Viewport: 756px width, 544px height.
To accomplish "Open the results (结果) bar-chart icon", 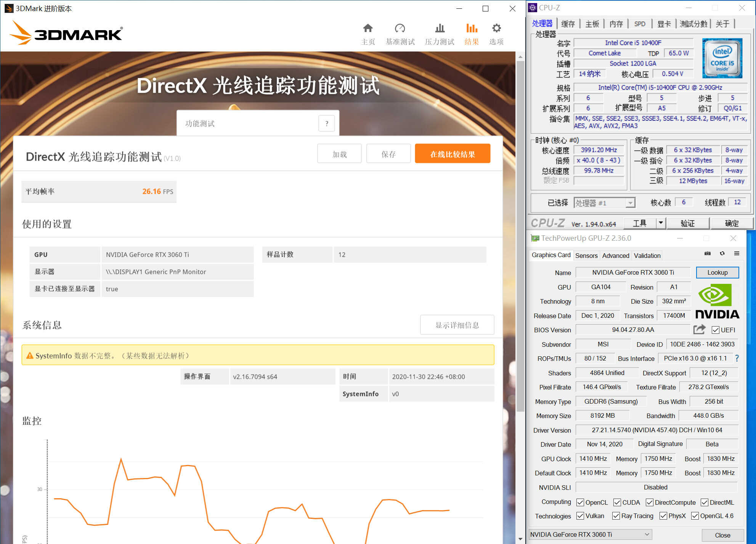I will [472, 28].
